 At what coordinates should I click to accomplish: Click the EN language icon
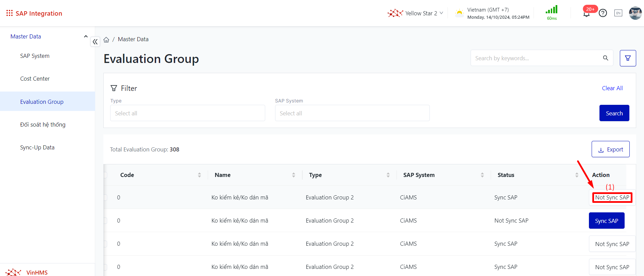pos(618,13)
